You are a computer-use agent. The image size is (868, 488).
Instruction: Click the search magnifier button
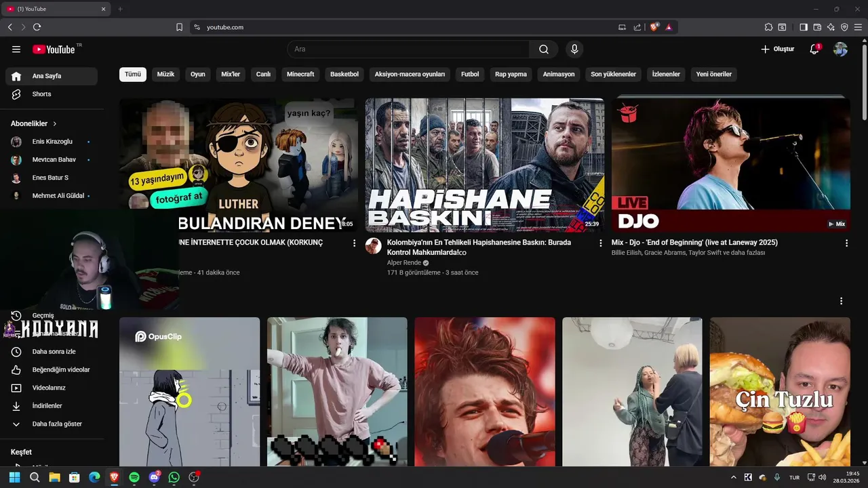tap(544, 49)
